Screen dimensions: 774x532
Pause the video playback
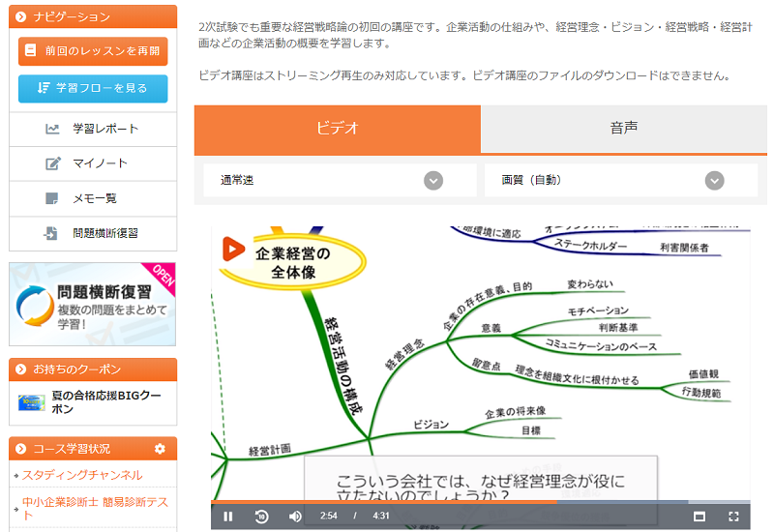(x=227, y=517)
